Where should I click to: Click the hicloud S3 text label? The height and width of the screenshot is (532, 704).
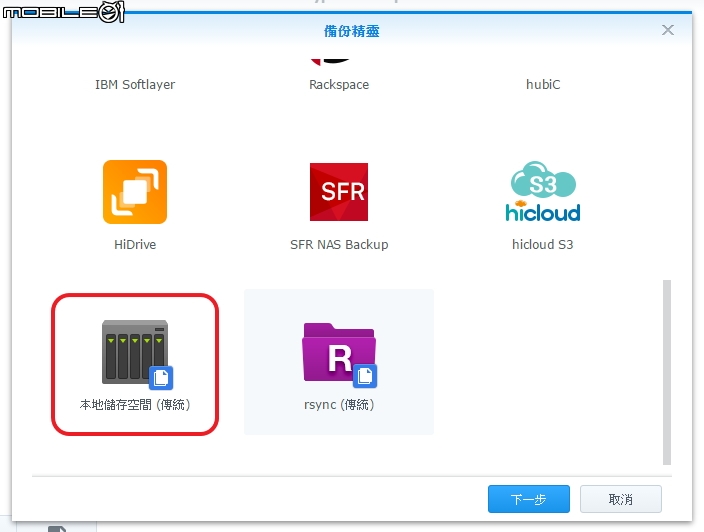pyautogui.click(x=542, y=244)
